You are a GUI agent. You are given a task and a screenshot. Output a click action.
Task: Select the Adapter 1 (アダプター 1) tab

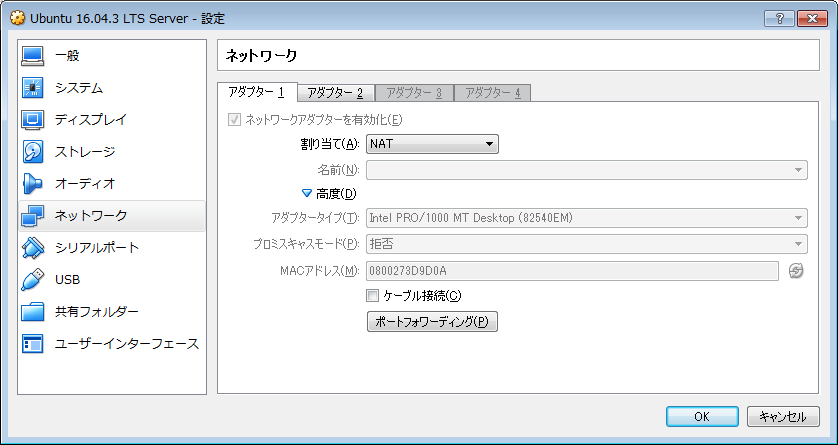(x=256, y=92)
